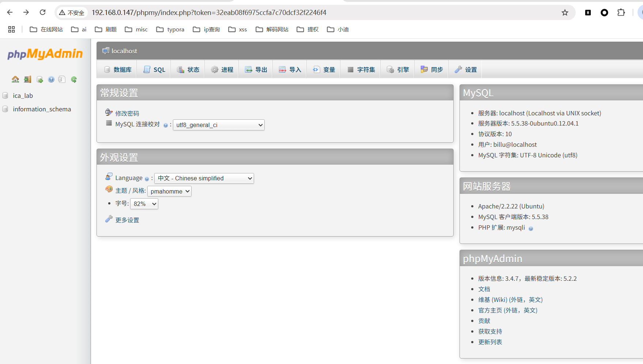Viewport: 643px width, 364px height.
Task: Click the text 版本信息: 3.4.7
Action: coord(498,279)
